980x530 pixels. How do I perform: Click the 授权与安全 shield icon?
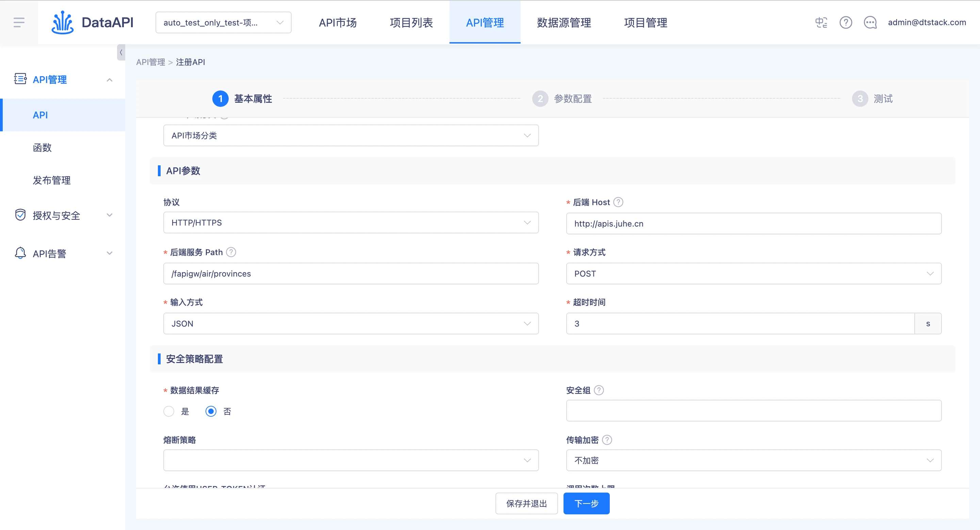click(20, 215)
